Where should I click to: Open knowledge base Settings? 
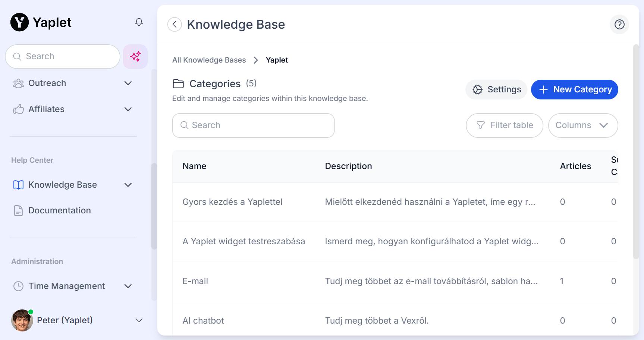496,90
